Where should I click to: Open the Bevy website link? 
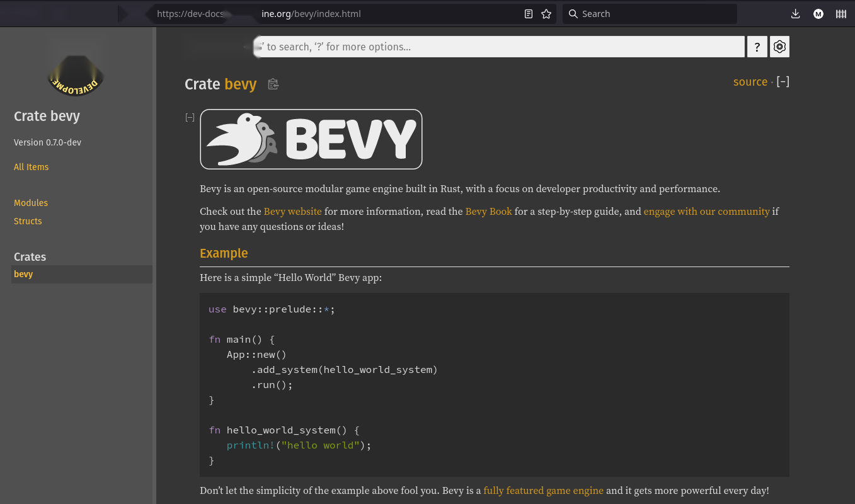pyautogui.click(x=293, y=212)
